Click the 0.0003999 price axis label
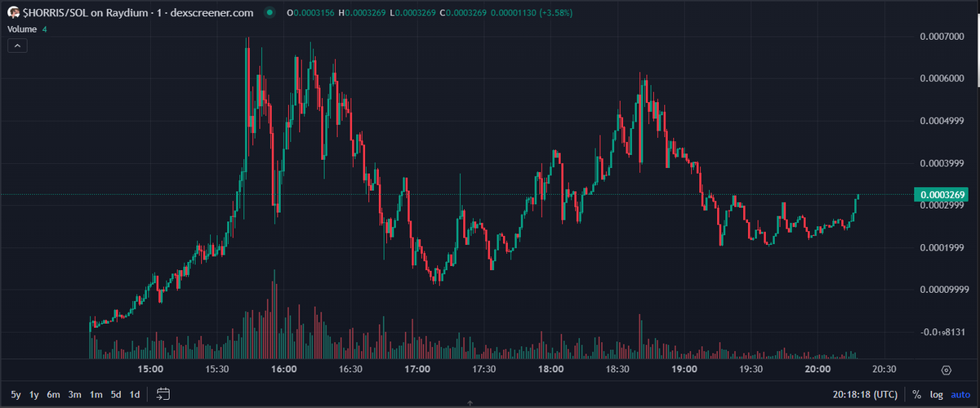 click(943, 163)
